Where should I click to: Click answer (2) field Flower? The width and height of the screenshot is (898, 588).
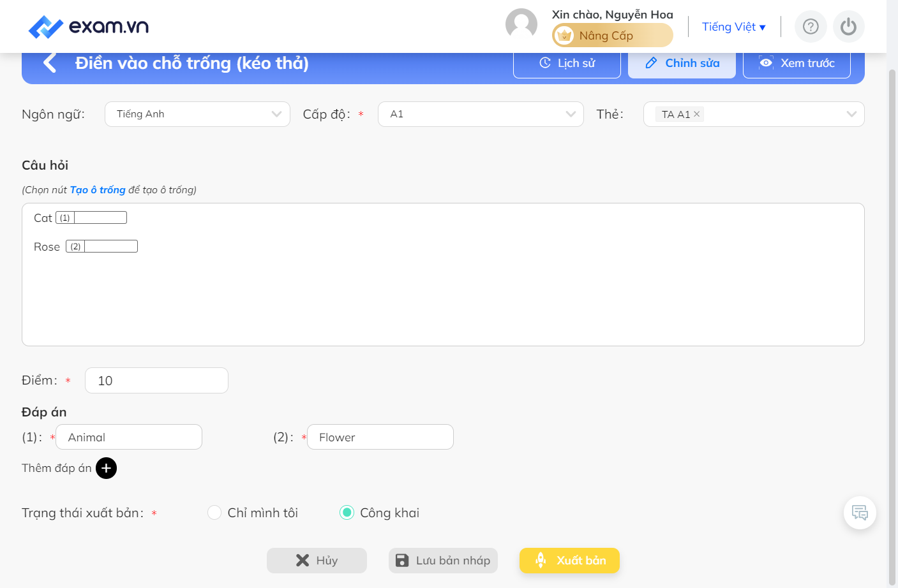[x=380, y=437]
